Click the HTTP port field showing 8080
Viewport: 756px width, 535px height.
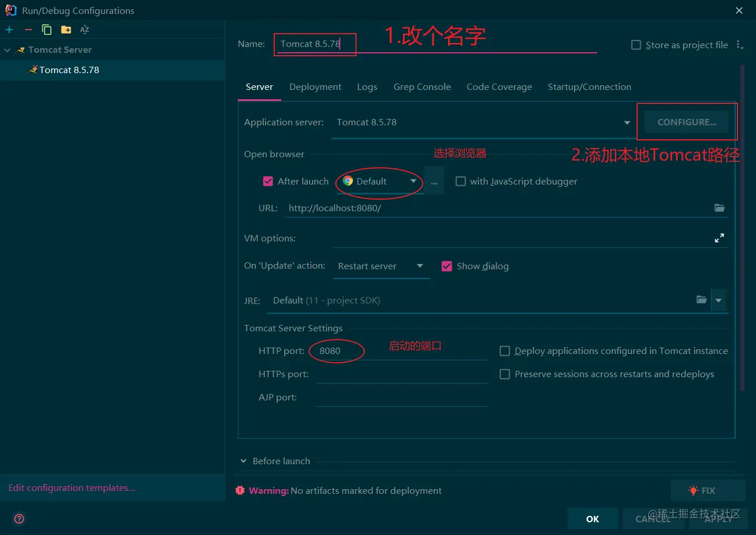tap(402, 350)
